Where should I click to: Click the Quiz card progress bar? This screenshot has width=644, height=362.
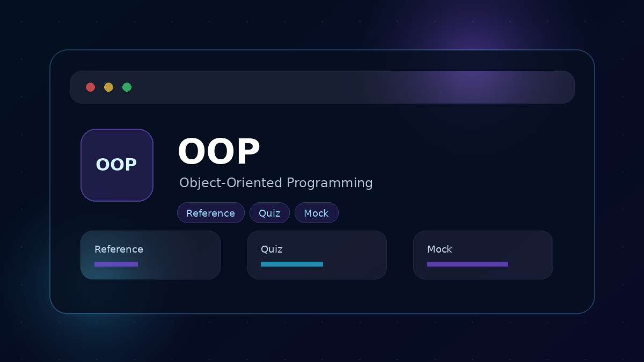pyautogui.click(x=292, y=264)
